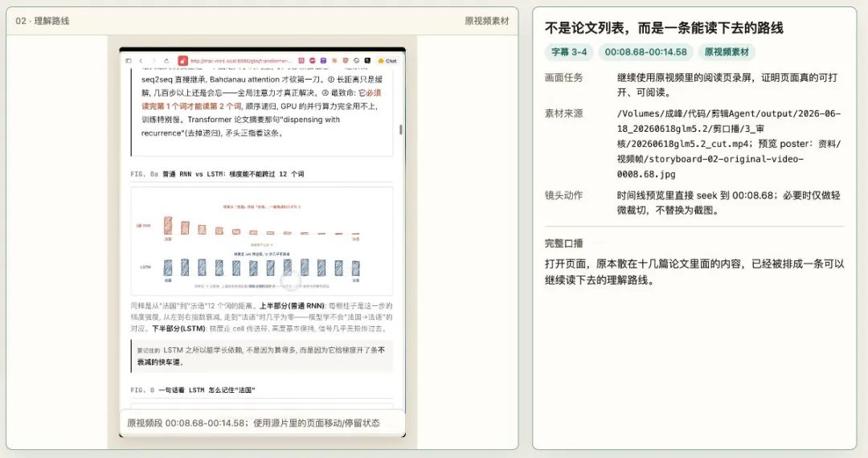Viewport: 868px width, 458px height.
Task: Click the FIG. 8 一句话看 LSTM caption
Action: tap(193, 390)
